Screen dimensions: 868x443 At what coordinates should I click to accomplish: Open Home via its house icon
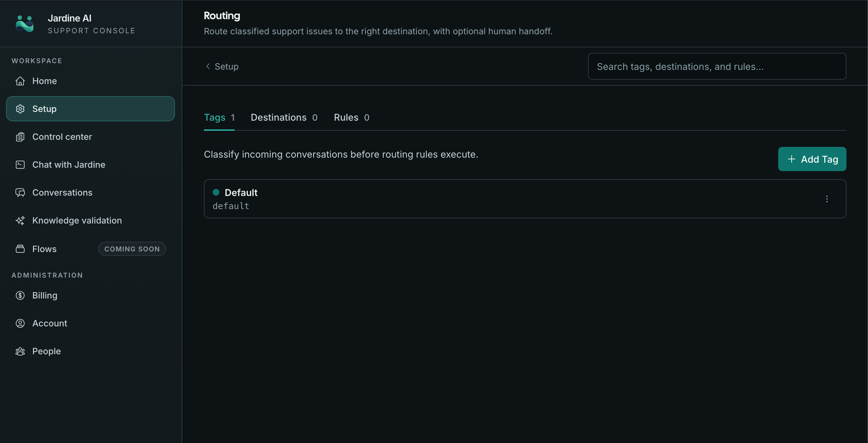click(20, 81)
